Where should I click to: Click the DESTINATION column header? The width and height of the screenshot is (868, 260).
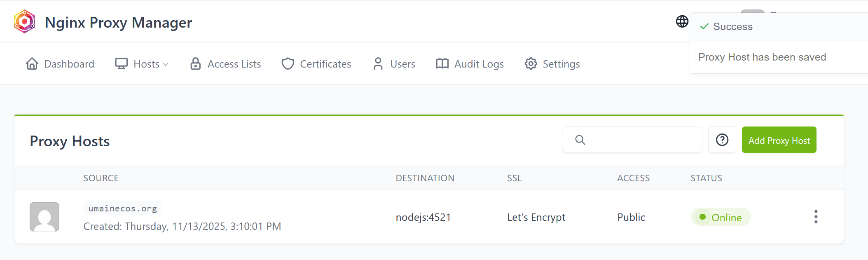click(425, 178)
